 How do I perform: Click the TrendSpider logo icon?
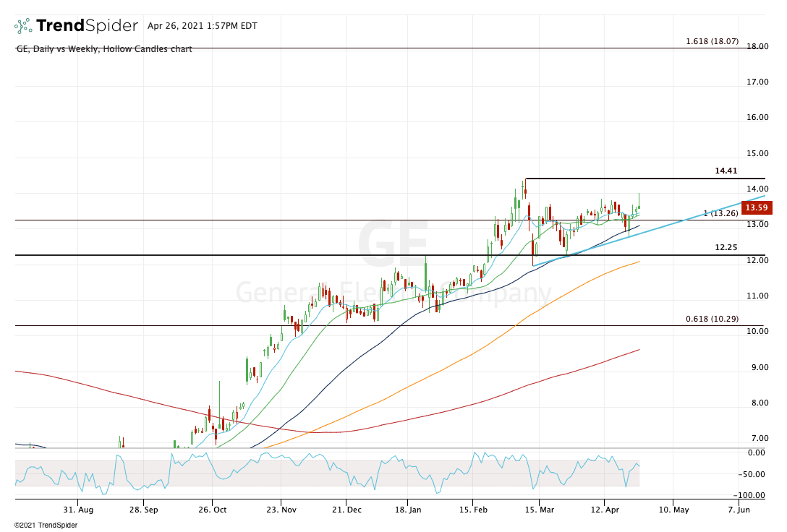click(23, 25)
